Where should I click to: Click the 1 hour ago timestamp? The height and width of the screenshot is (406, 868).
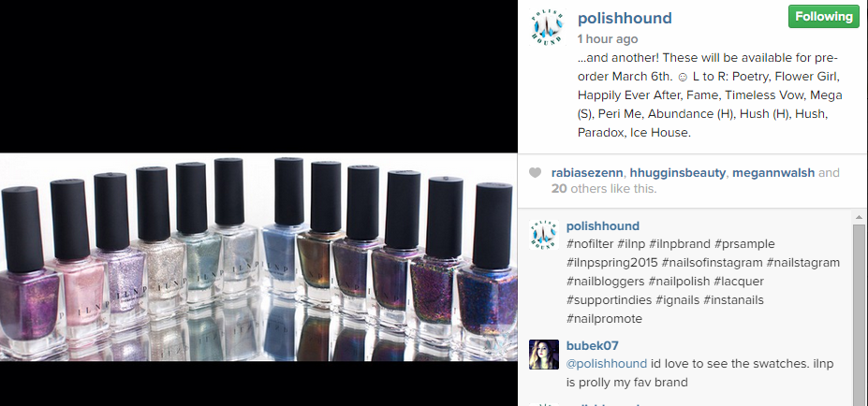click(608, 38)
